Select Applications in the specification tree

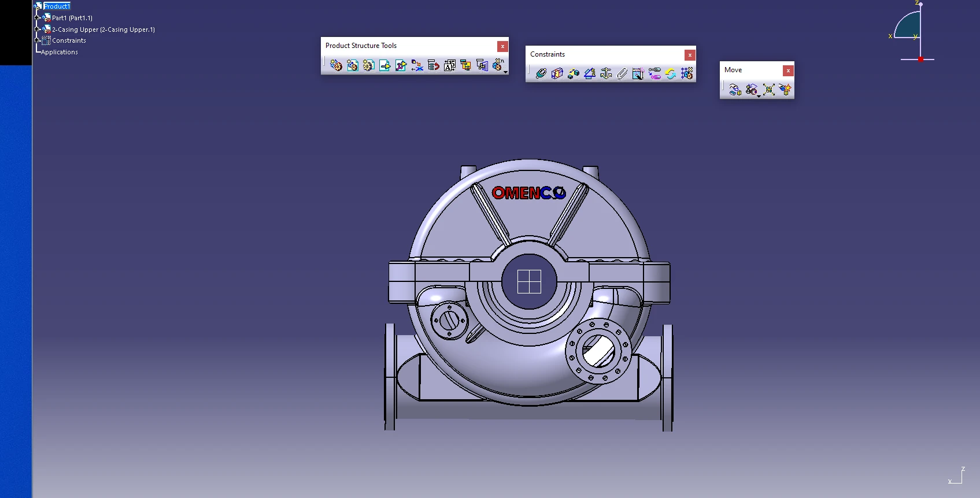click(59, 52)
